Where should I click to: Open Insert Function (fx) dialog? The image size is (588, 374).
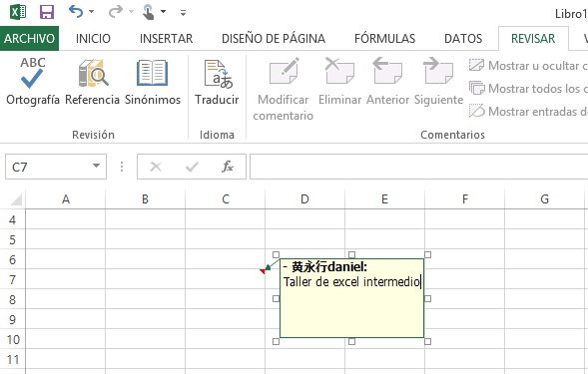point(228,167)
